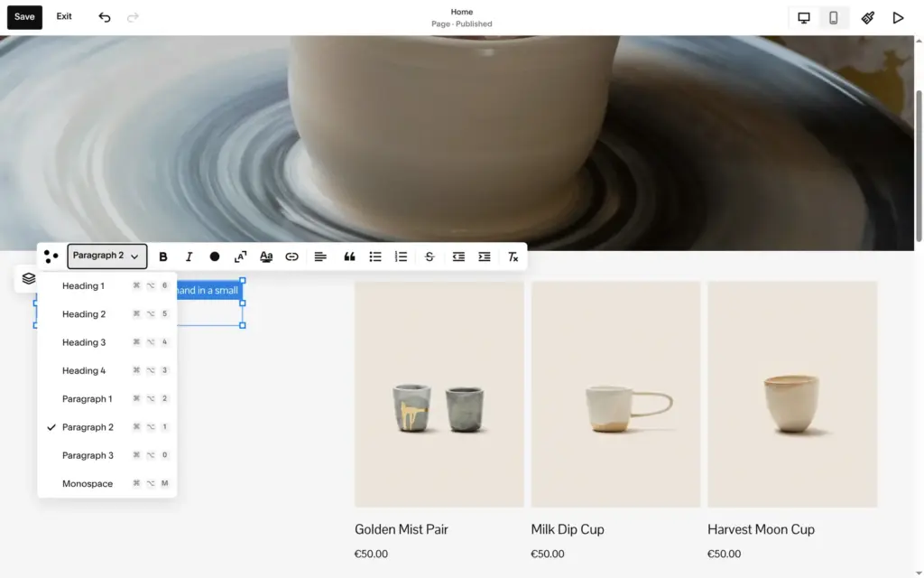Click the redo arrow icon

click(134, 17)
